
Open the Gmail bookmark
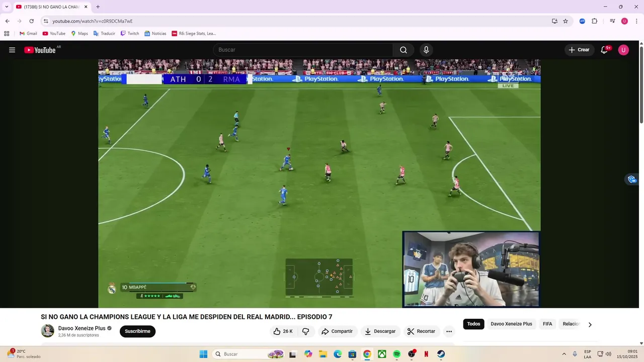pos(28,34)
